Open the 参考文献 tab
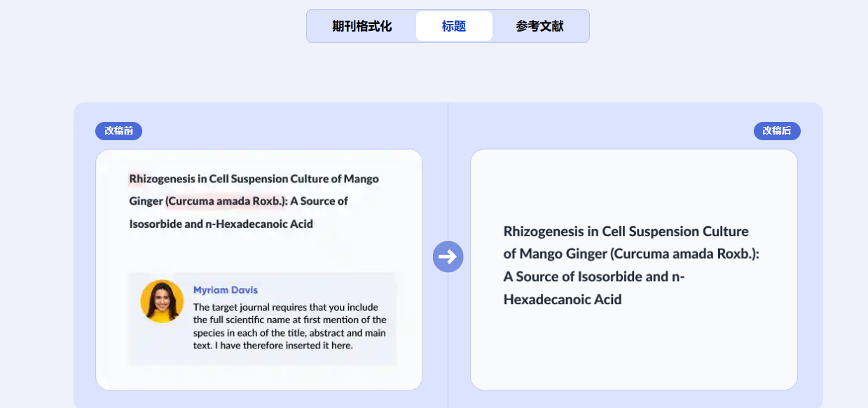The image size is (868, 408). tap(539, 27)
